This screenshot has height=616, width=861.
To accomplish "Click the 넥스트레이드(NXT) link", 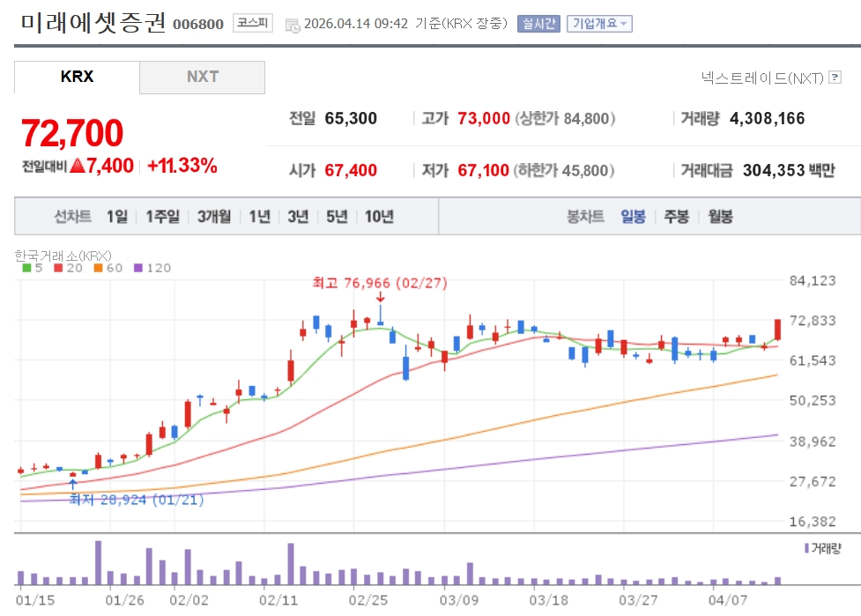I will [x=762, y=78].
